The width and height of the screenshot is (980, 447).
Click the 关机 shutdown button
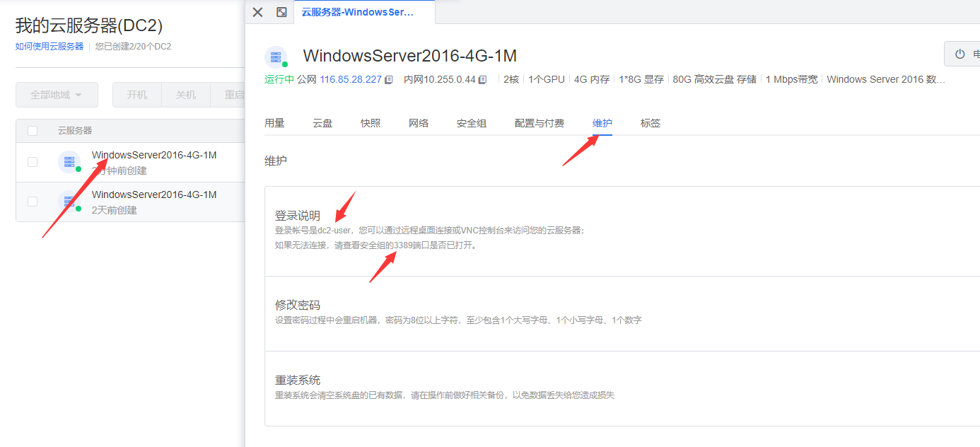(186, 95)
